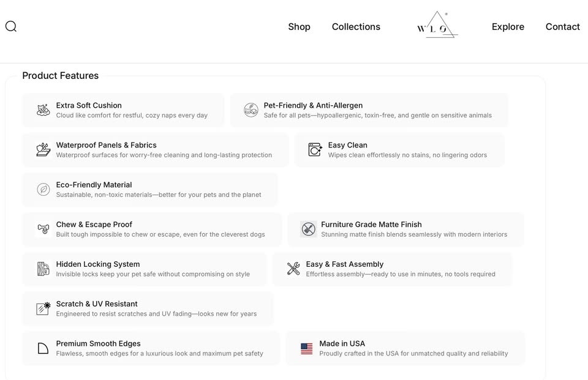
Task: Click the Hidden Locking System icon
Action: [43, 269]
